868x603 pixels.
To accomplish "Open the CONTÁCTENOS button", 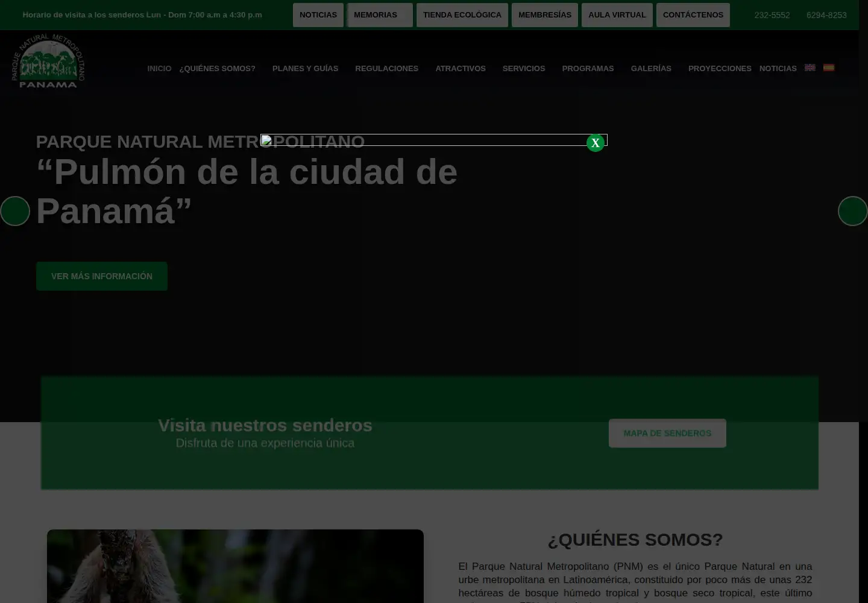I will pyautogui.click(x=693, y=15).
